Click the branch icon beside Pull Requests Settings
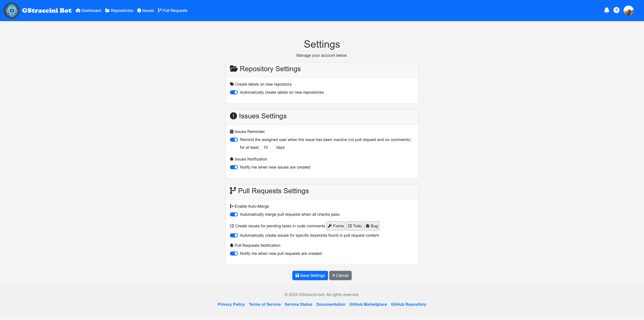Viewport: 644px width, 320px height. 233,191
